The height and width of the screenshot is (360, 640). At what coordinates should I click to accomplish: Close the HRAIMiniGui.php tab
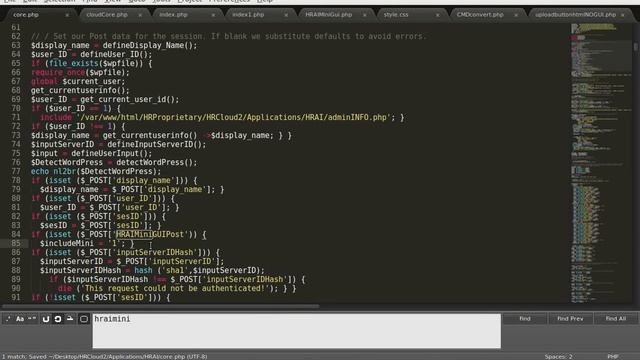(364, 15)
